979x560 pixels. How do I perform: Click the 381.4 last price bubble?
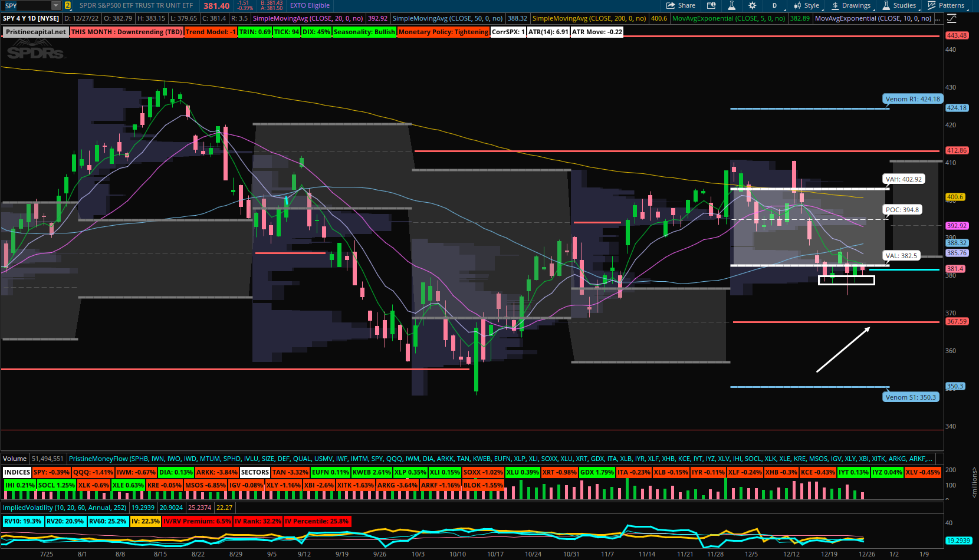pyautogui.click(x=955, y=269)
